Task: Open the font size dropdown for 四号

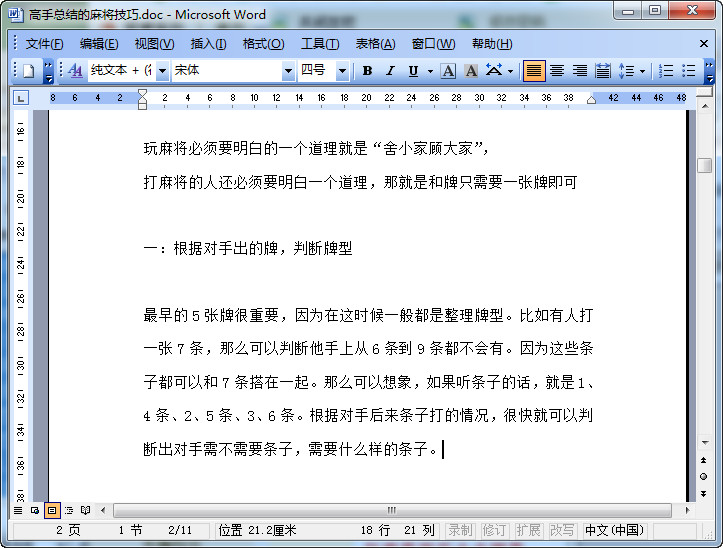Action: pos(342,71)
